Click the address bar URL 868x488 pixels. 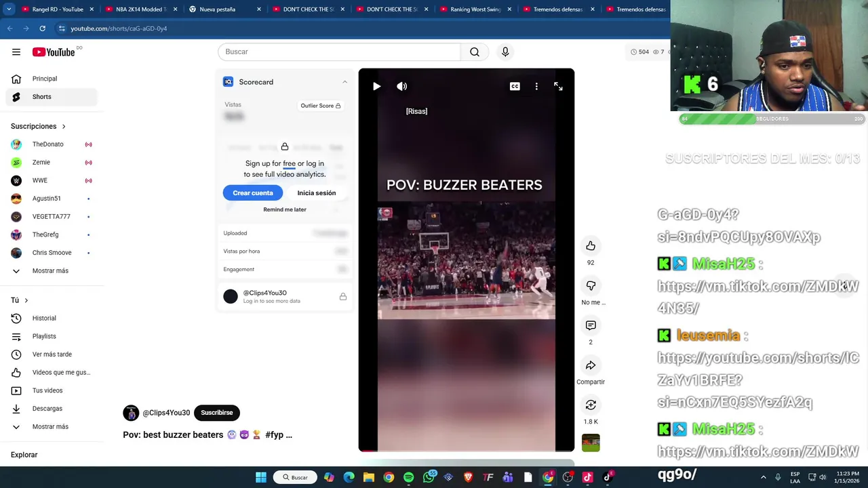click(119, 28)
